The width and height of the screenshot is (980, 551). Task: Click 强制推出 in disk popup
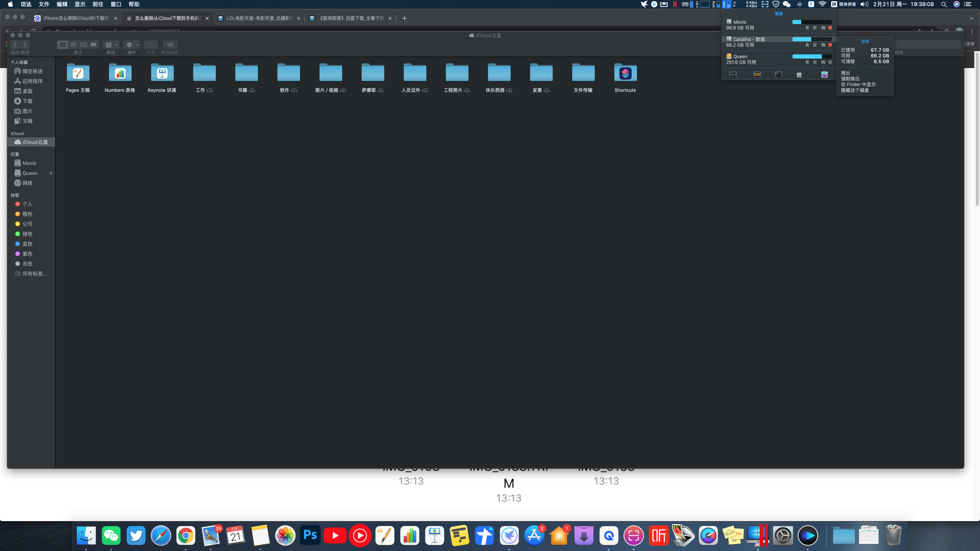click(x=850, y=79)
